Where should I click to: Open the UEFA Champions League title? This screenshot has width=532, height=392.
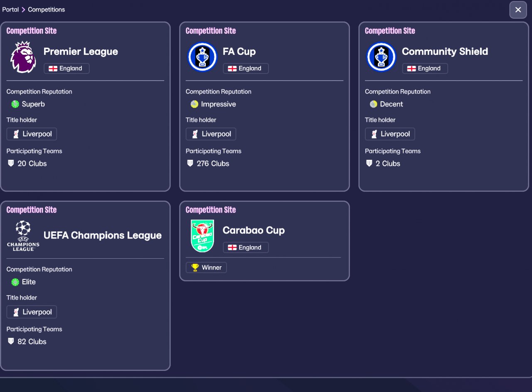(102, 235)
